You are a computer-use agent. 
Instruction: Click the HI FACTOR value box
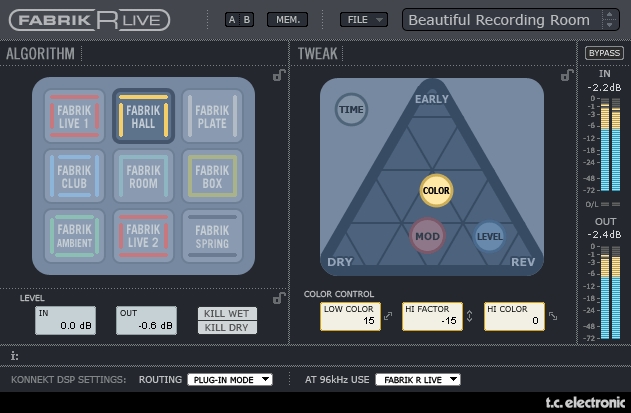pos(432,316)
